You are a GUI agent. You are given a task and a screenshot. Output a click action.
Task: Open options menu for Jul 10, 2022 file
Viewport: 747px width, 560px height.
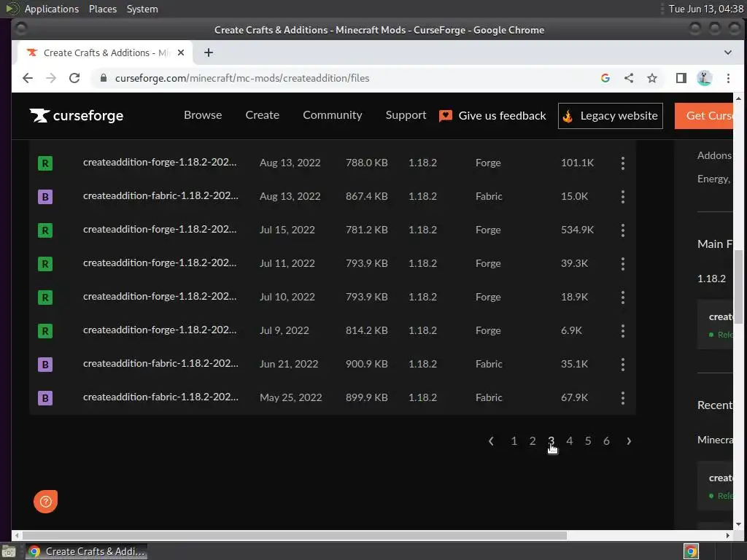[x=623, y=297]
